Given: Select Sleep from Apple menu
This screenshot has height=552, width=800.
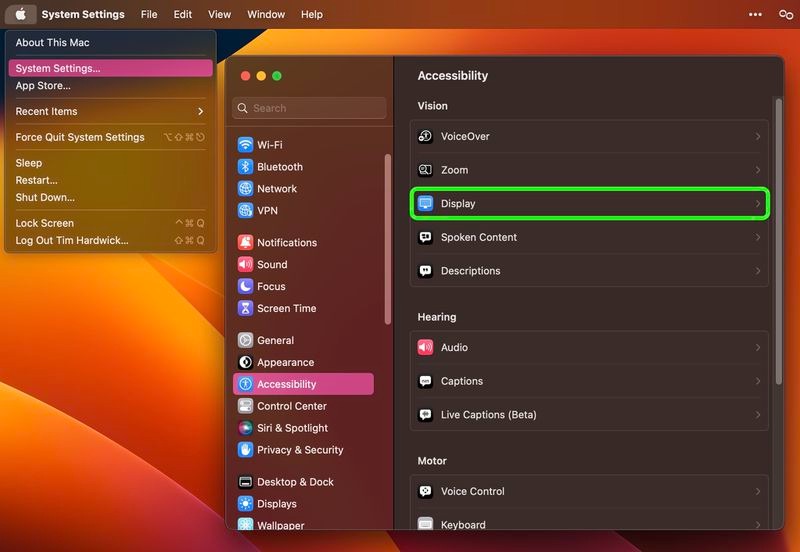Looking at the screenshot, I should pos(111,163).
